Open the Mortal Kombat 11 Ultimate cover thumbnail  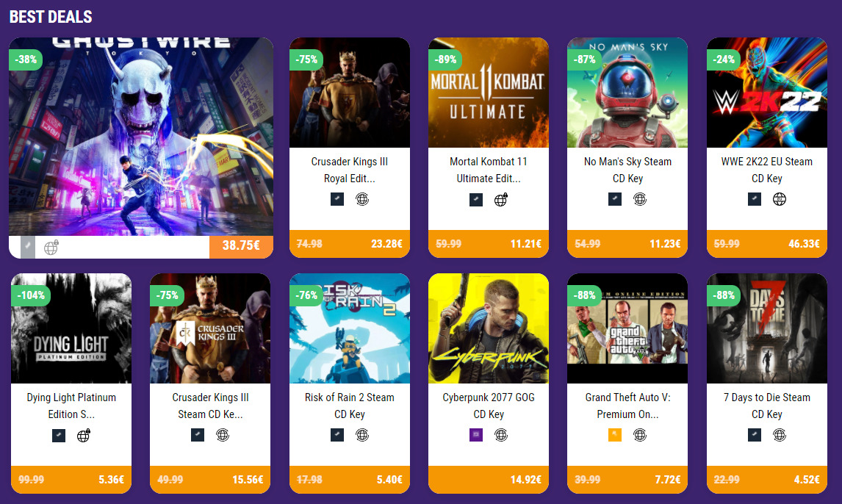(489, 93)
